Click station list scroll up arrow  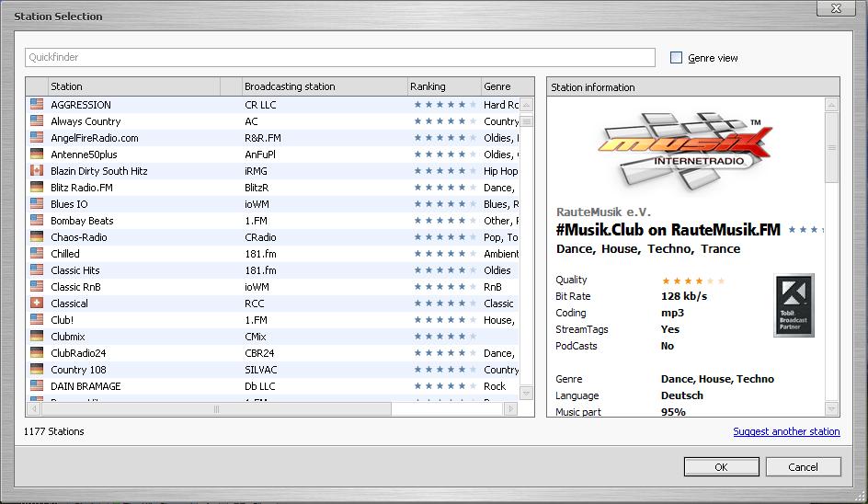pyautogui.click(x=527, y=105)
